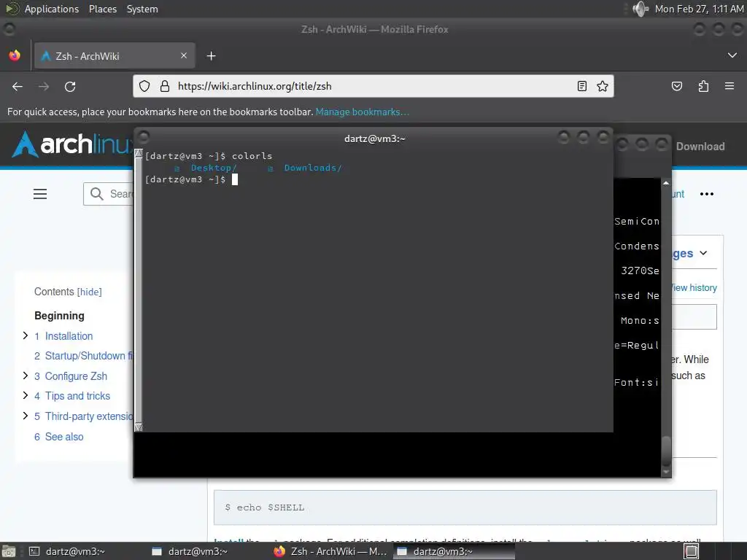Click the Desktop/ entry in terminal output

214,168
